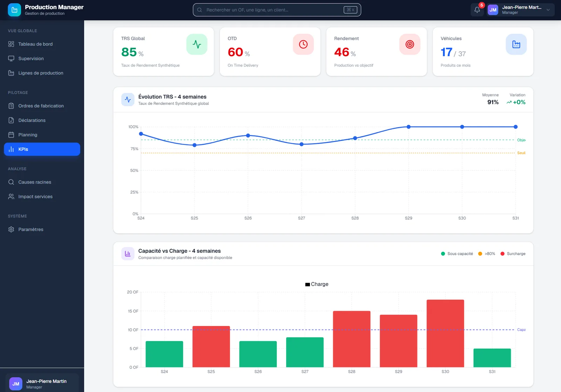Click the Supervision monitor icon
Screen dimensions: 561x392
pos(11,59)
